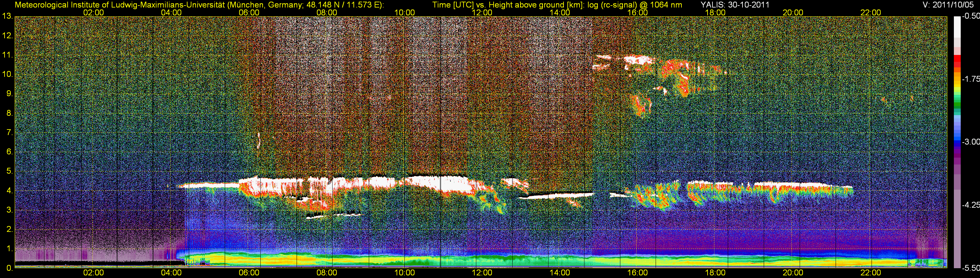Select the 16:00 label on the bottom time axis
The image size is (980, 278).
pyautogui.click(x=638, y=273)
